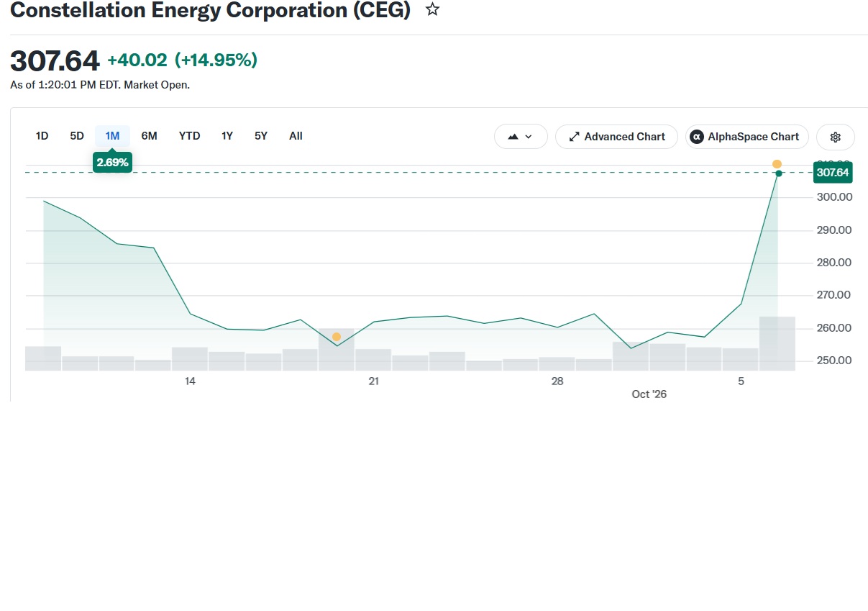Click the (+14.95%) percent change
Image resolution: width=868 pixels, height=611 pixels.
[x=216, y=60]
